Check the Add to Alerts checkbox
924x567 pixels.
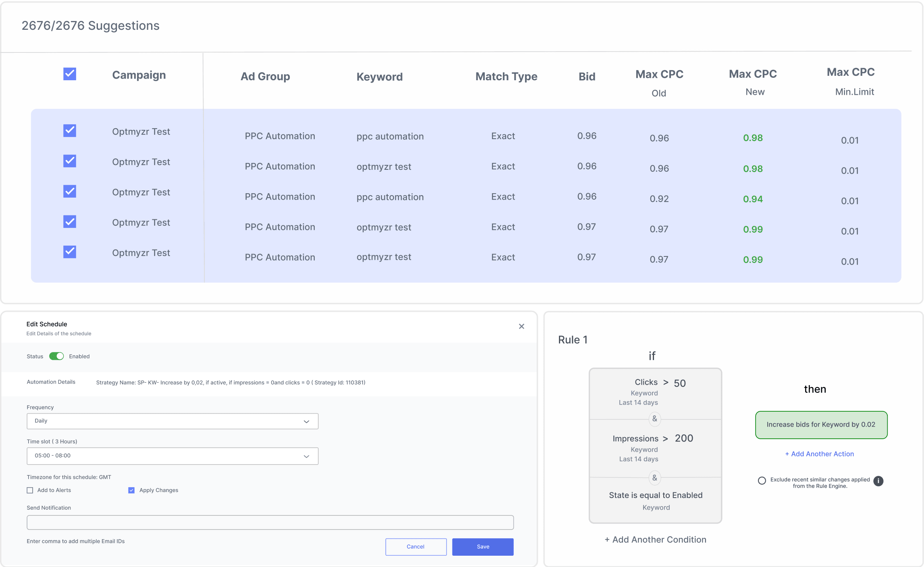[30, 490]
